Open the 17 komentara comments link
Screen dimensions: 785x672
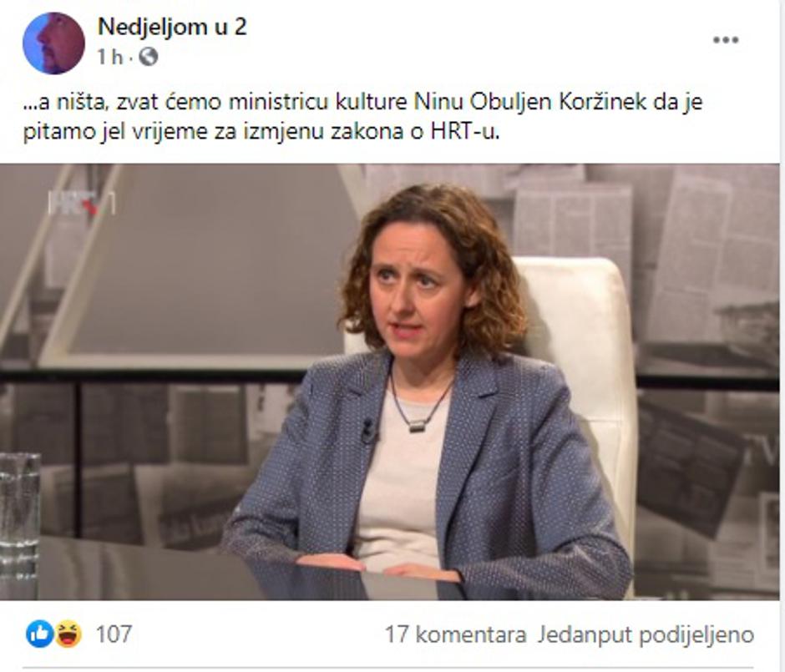click(x=455, y=634)
